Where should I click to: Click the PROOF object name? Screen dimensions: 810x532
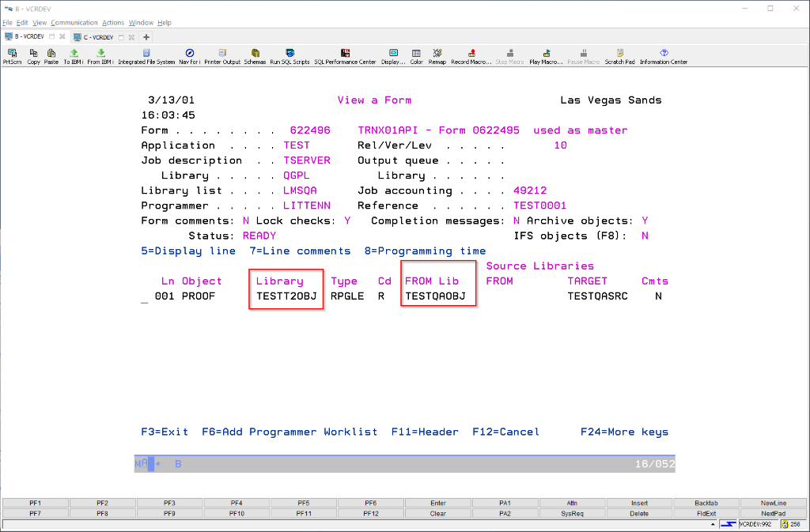pos(199,296)
